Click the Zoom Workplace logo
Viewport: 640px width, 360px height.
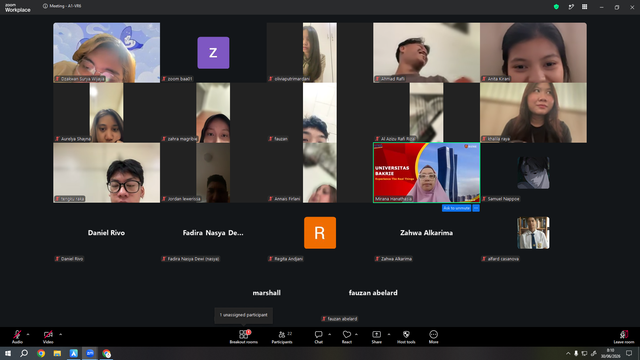coord(18,7)
